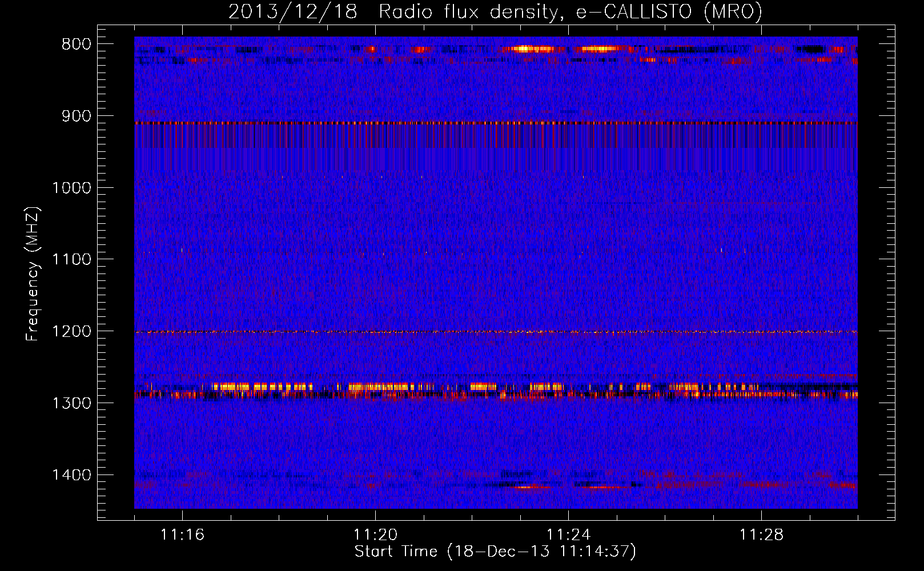Click the 1000 frequency tick label
This screenshot has width=924, height=571.
click(71, 188)
